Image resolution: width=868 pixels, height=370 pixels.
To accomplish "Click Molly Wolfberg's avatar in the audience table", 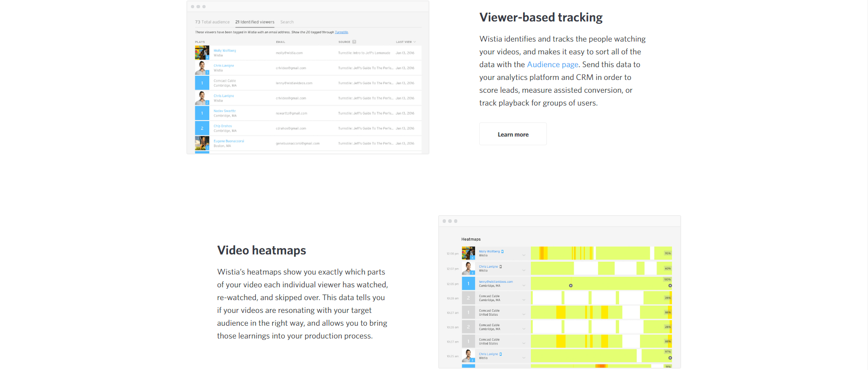I will pos(202,53).
